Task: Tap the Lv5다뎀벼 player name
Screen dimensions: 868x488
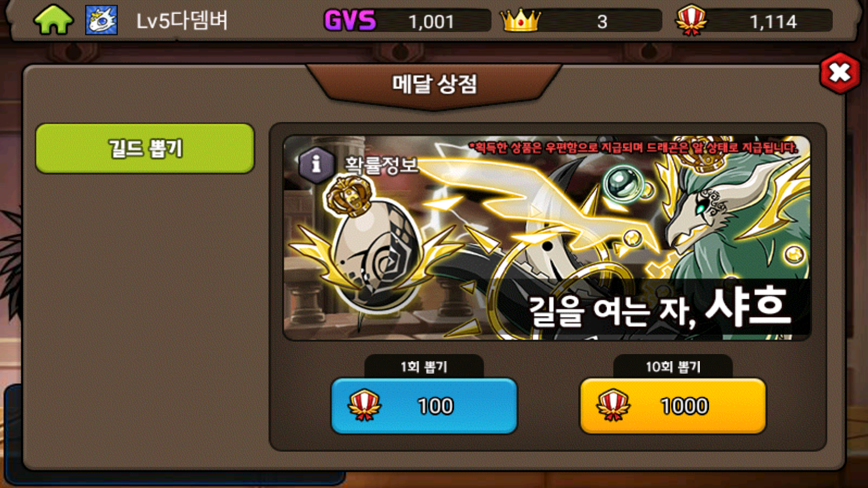Action: point(182,21)
